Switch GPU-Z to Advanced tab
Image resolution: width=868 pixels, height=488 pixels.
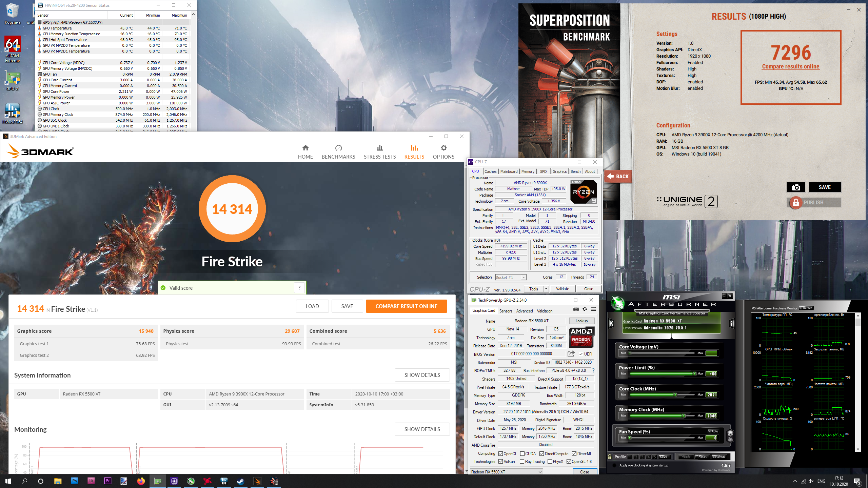point(524,311)
